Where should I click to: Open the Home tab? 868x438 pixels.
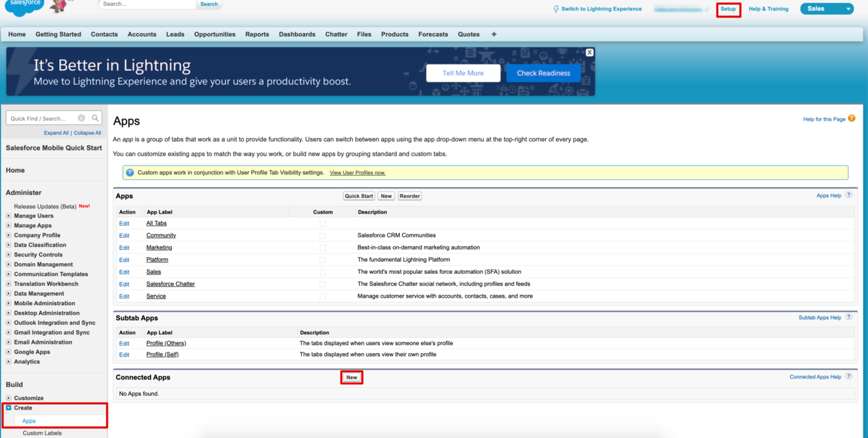pos(17,34)
